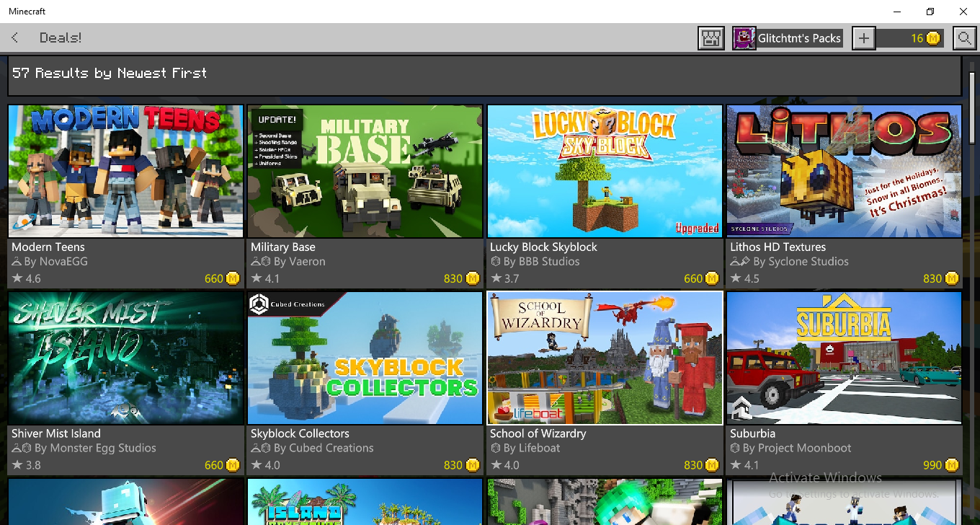The height and width of the screenshot is (525, 980).
Task: Select the Skyblock Collectors title
Action: point(300,433)
